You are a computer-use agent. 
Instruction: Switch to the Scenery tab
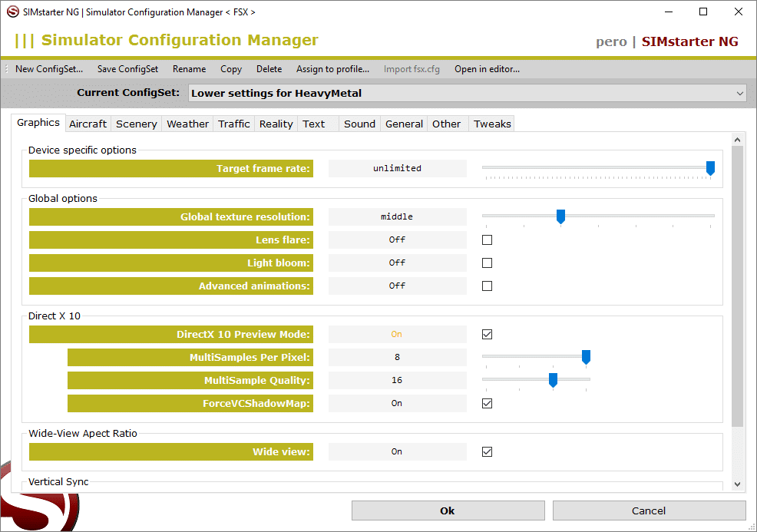coord(136,124)
